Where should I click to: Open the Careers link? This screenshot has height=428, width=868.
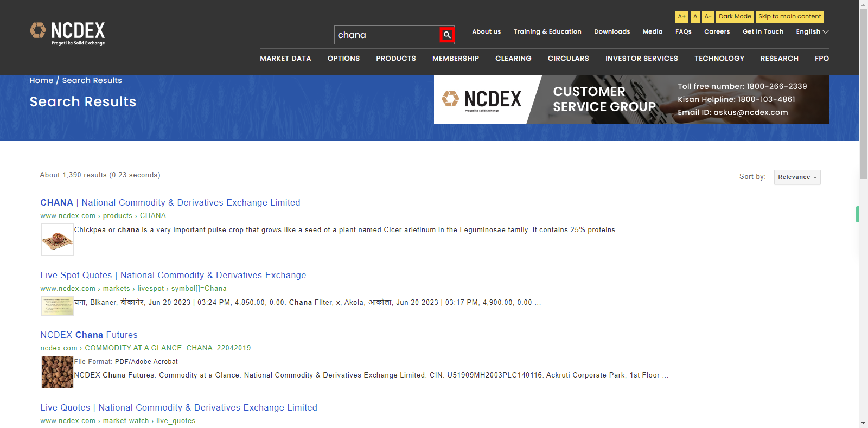(x=717, y=31)
